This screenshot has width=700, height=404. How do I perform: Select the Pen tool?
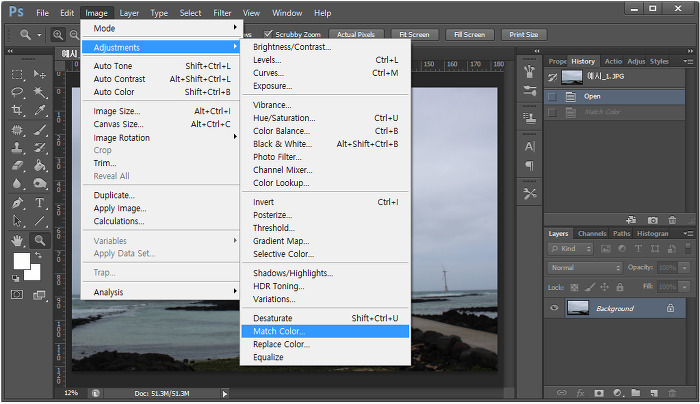point(17,203)
